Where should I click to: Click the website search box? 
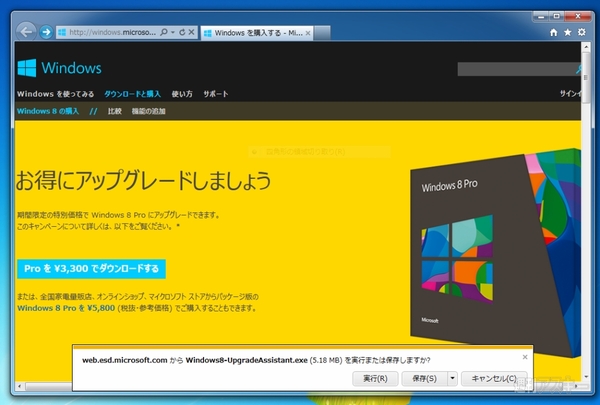pos(518,69)
